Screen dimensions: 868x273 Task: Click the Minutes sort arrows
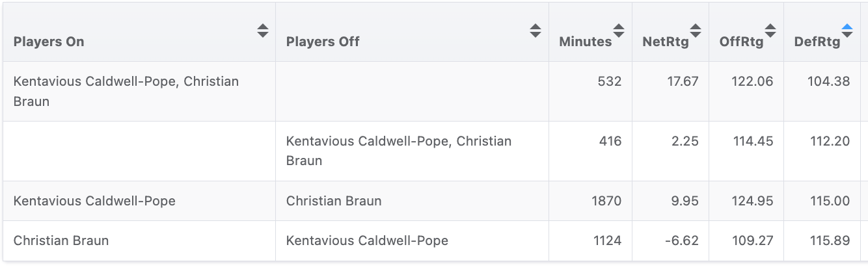(619, 31)
